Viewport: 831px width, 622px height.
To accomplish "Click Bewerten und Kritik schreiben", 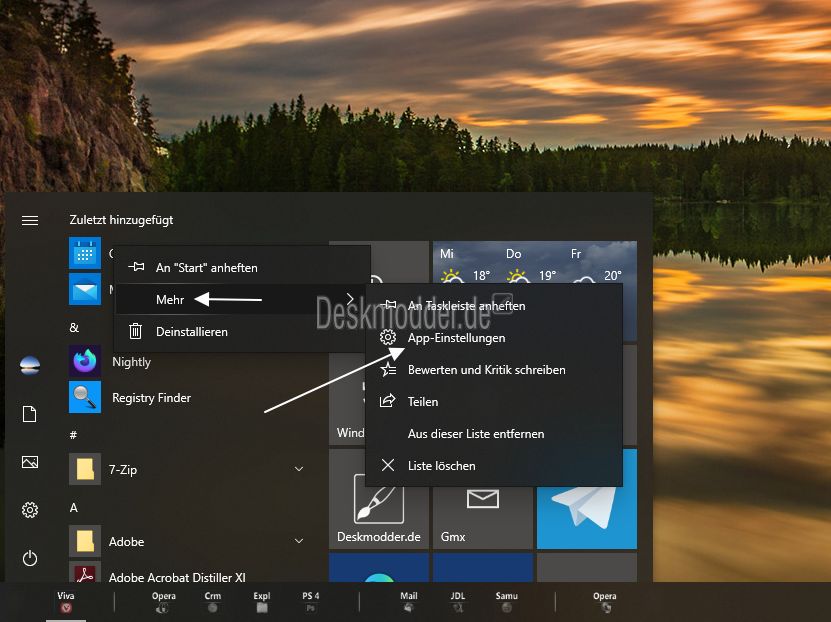I will pos(486,370).
